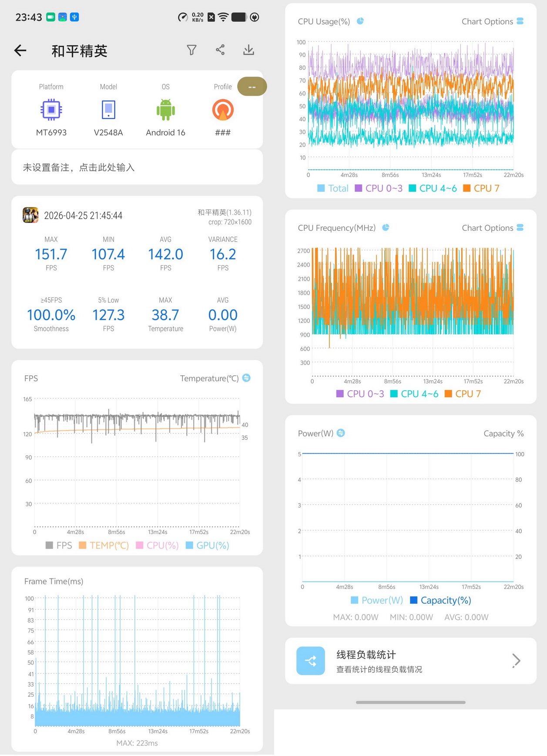This screenshot has width=547, height=756.
Task: Go back with the arrow icon
Action: [x=20, y=51]
